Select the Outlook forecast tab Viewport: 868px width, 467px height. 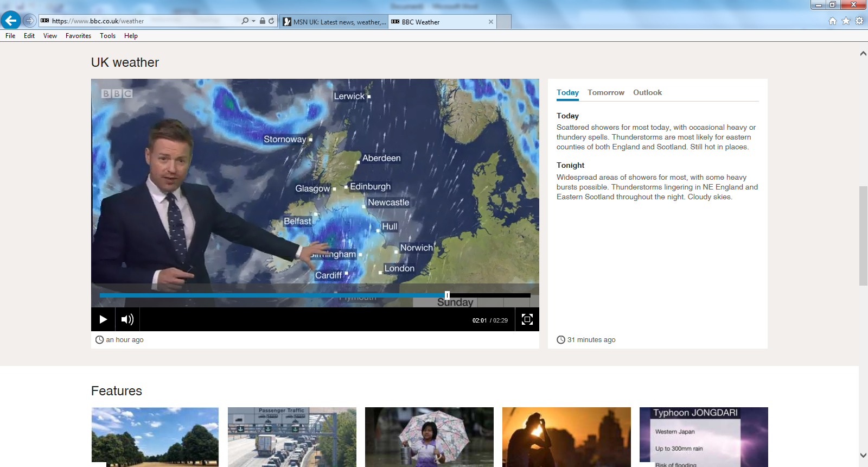pyautogui.click(x=647, y=93)
